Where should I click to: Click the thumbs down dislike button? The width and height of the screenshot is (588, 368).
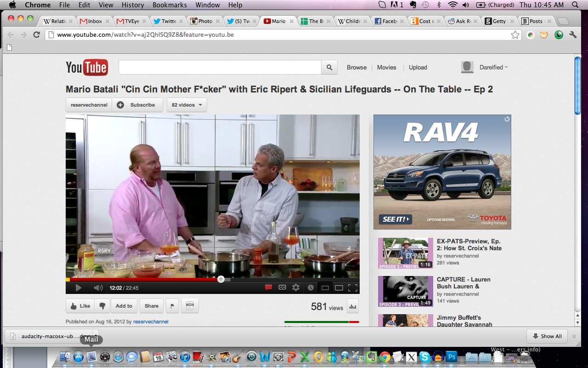[x=102, y=306]
